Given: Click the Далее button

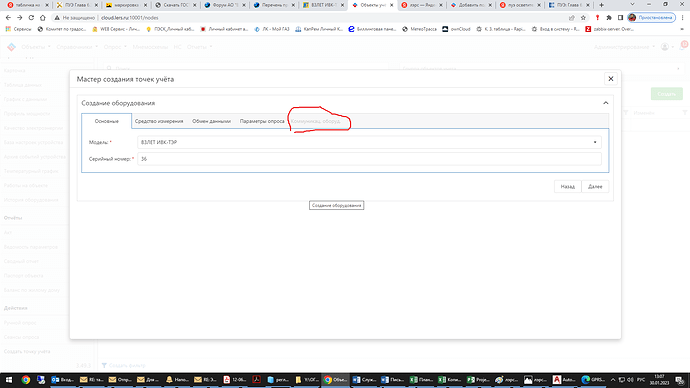Looking at the screenshot, I should 595,187.
